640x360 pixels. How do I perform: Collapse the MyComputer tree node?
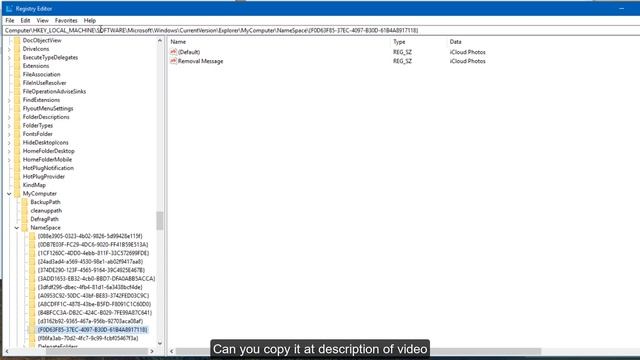9,194
